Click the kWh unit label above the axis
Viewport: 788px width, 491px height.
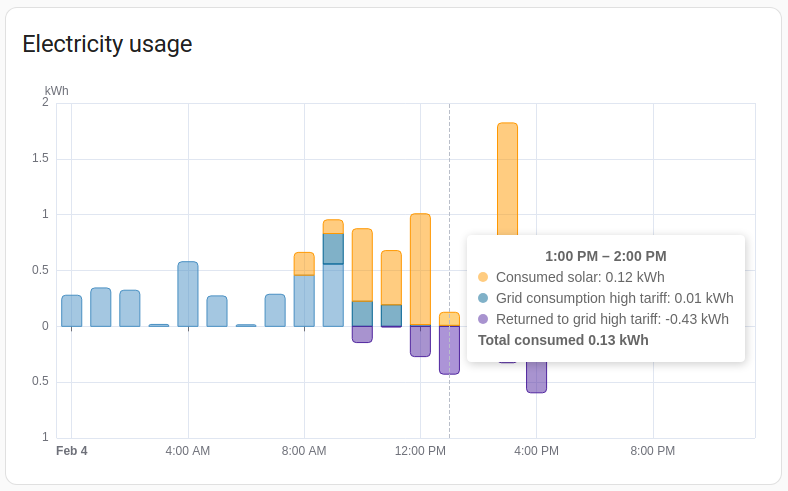(x=57, y=91)
